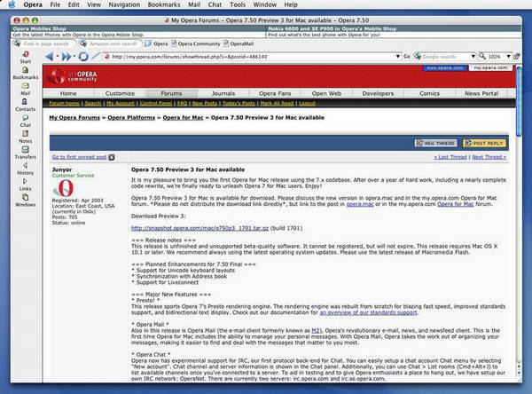Open the Transfers panel in sidebar
Viewport: 532px width, 394px height.
pyautogui.click(x=26, y=153)
